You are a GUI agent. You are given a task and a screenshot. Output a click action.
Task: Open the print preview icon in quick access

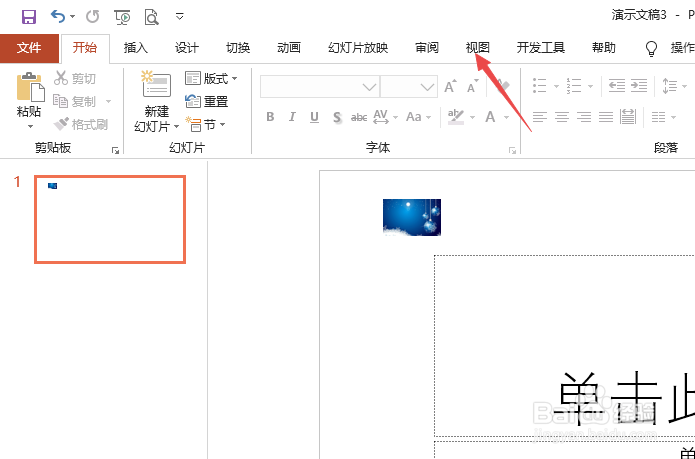click(x=152, y=17)
